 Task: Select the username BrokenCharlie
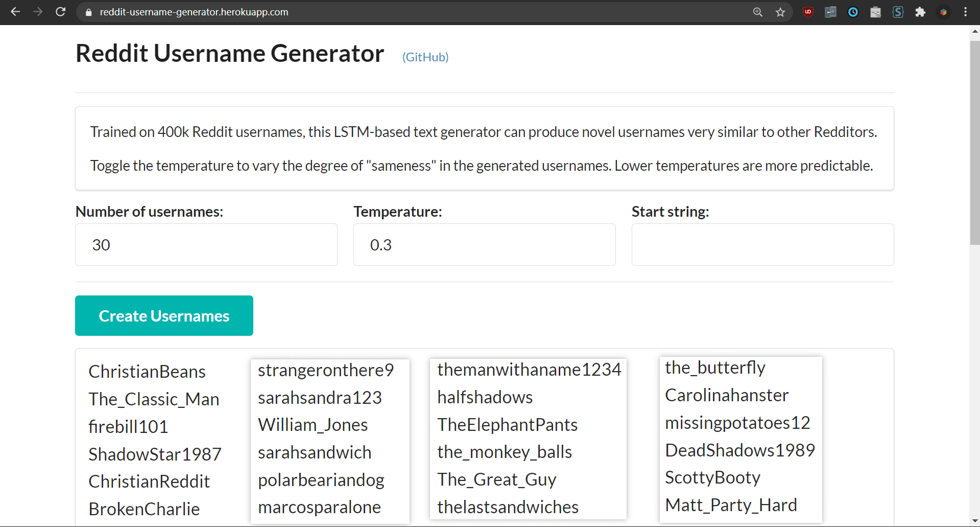pos(144,509)
